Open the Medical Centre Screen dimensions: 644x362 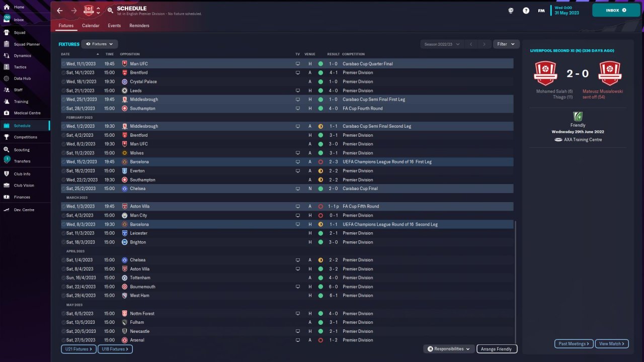click(x=27, y=113)
